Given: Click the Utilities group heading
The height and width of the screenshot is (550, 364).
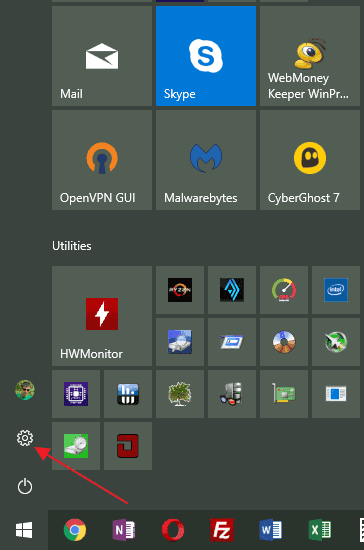Looking at the screenshot, I should pyautogui.click(x=72, y=246).
